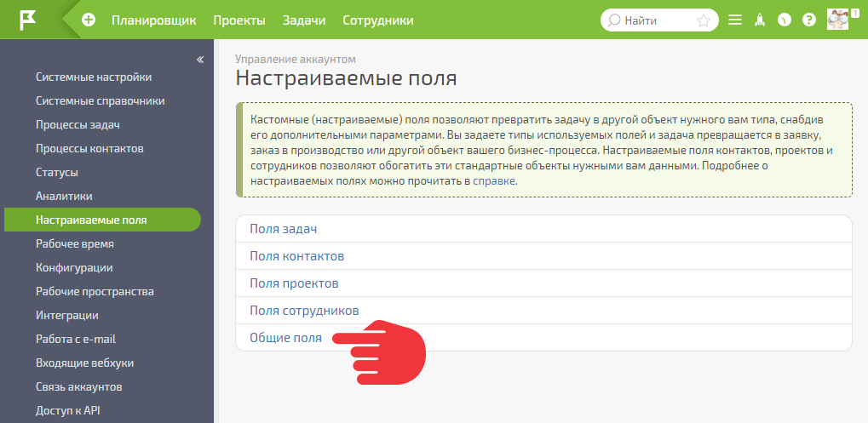This screenshot has width=868, height=423.
Task: Open Рабочие пространства in sidebar
Action: click(x=95, y=291)
